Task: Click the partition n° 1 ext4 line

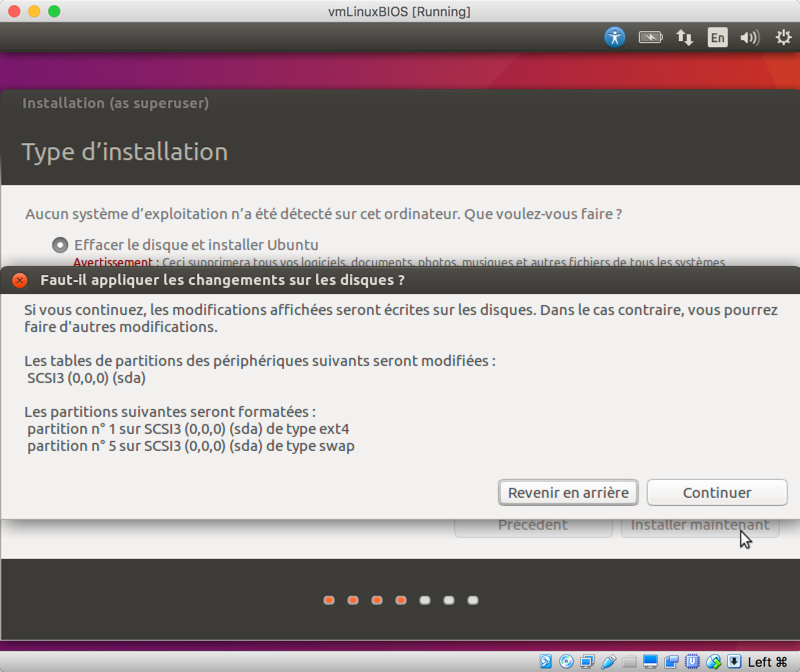Action: point(188,429)
